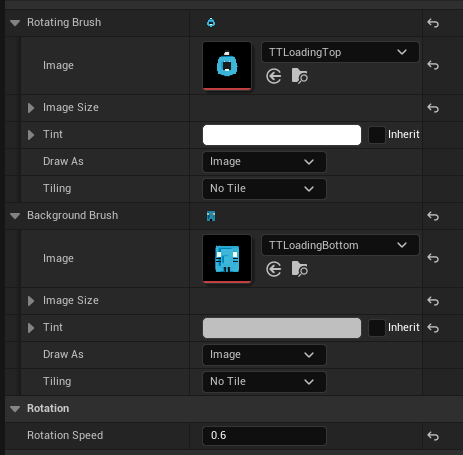The image size is (463, 455).
Task: Reset Background Brush to default value
Action: tap(433, 216)
